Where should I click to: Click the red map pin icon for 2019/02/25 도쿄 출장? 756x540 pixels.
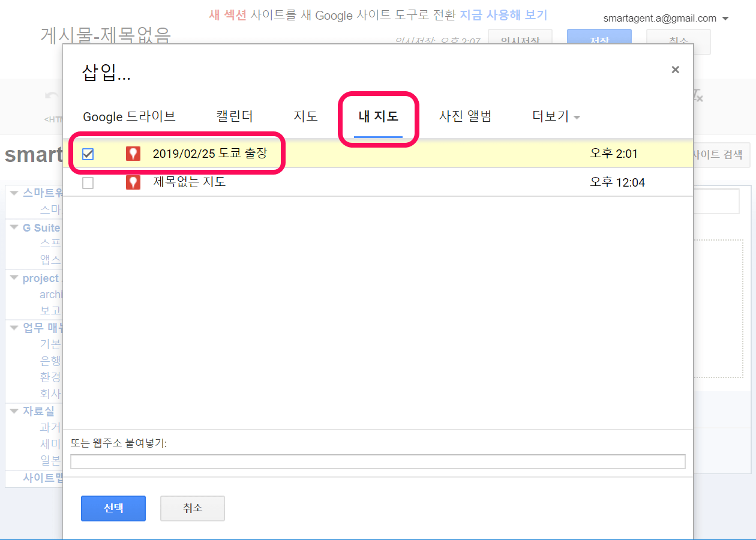click(133, 154)
